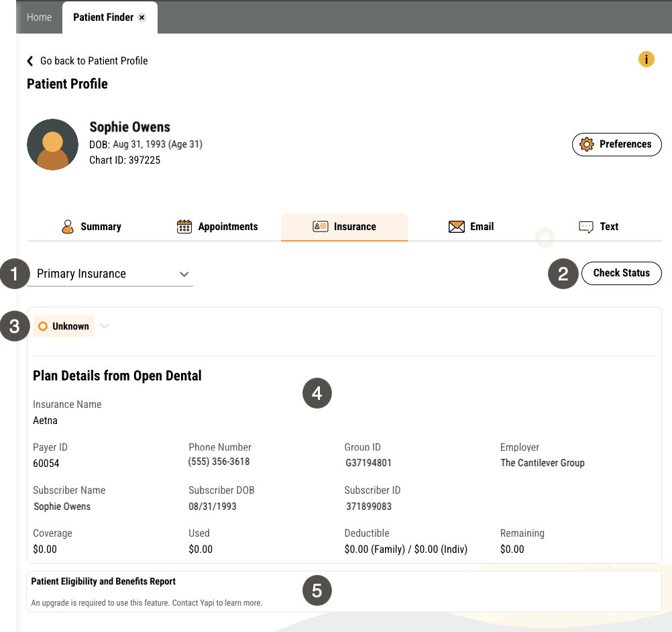672x632 pixels.
Task: Click the Summary person icon
Action: pos(67,226)
